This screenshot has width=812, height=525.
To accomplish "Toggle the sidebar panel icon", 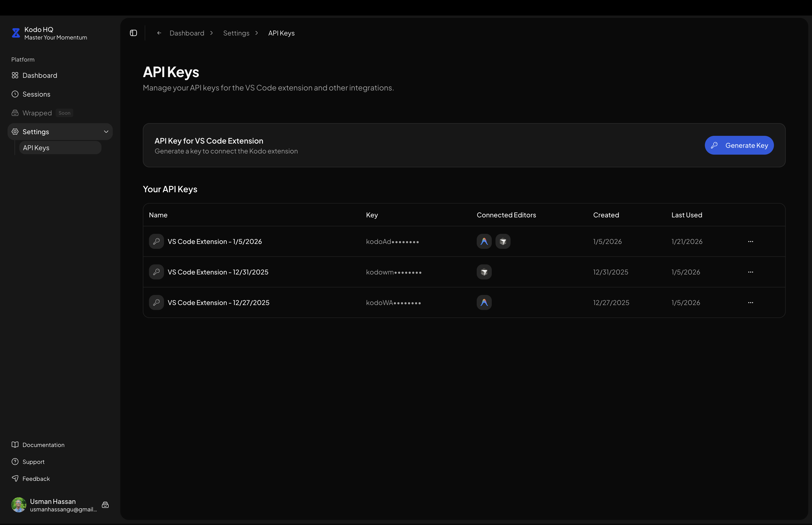I will (133, 33).
